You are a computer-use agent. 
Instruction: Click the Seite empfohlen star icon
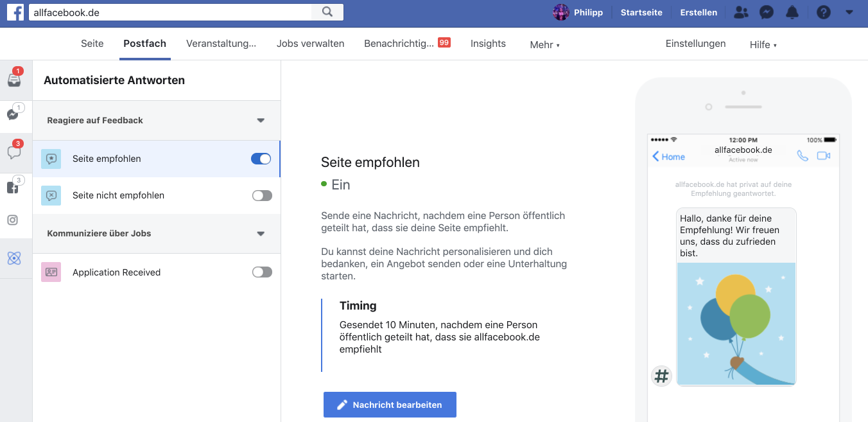(51, 159)
